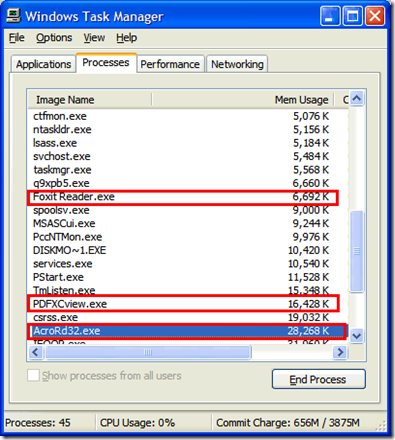Maximize the Windows Task Manager window
The image size is (395, 440).
352,16
